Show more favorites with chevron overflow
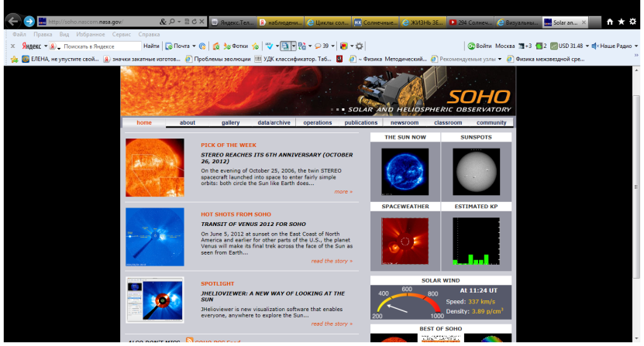The width and height of the screenshot is (644, 346). (636, 55)
